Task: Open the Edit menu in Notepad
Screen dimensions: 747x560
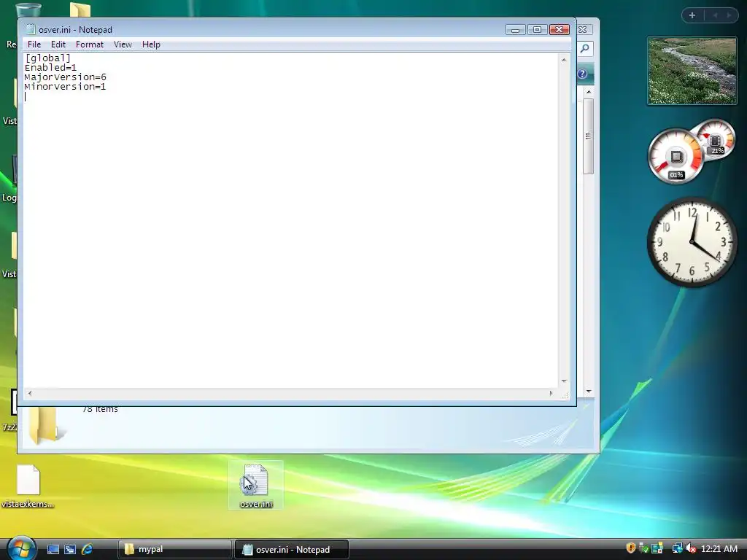Action: (x=58, y=44)
